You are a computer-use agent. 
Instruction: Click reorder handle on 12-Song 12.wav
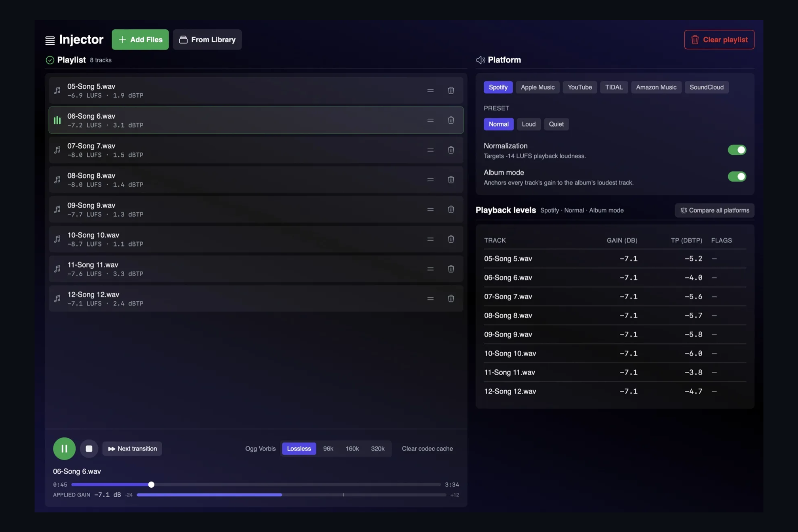point(430,298)
